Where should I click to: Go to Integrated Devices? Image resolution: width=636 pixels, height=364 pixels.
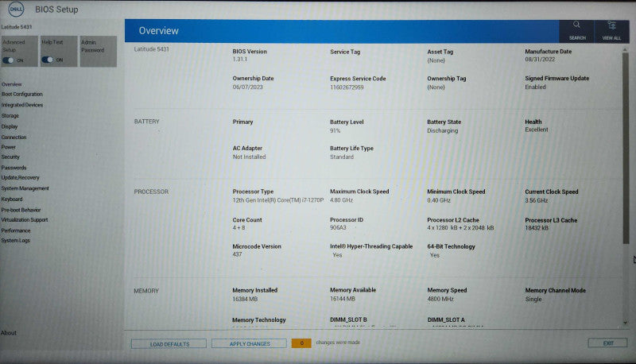coord(22,105)
